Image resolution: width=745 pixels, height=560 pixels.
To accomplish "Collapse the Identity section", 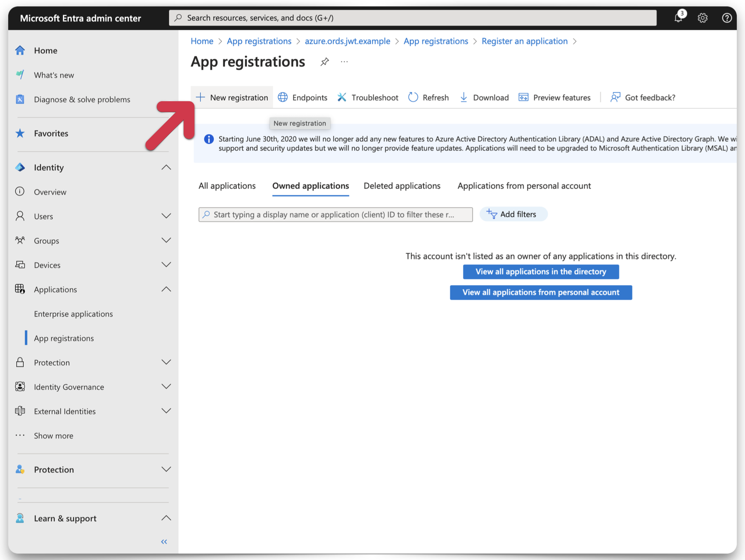I will 166,167.
